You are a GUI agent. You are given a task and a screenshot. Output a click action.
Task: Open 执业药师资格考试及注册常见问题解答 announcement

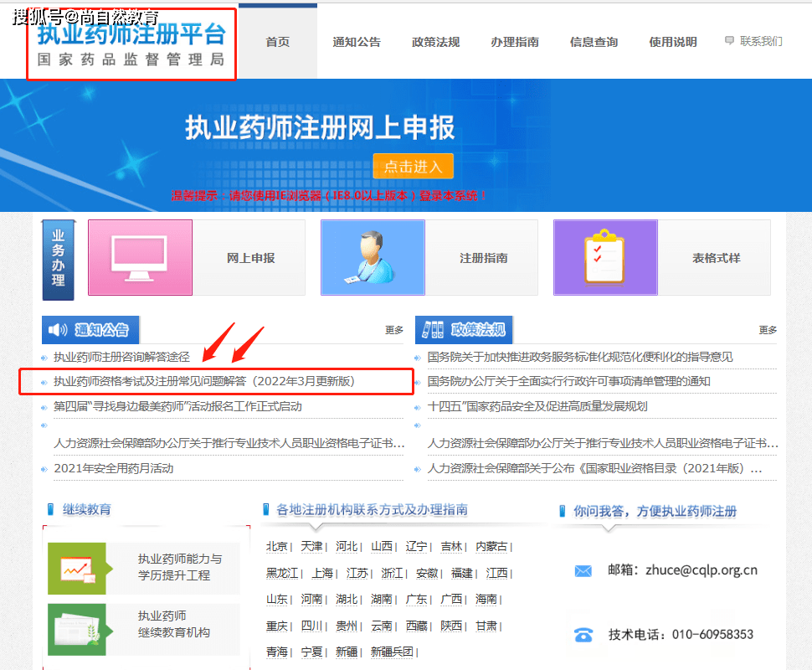(204, 381)
